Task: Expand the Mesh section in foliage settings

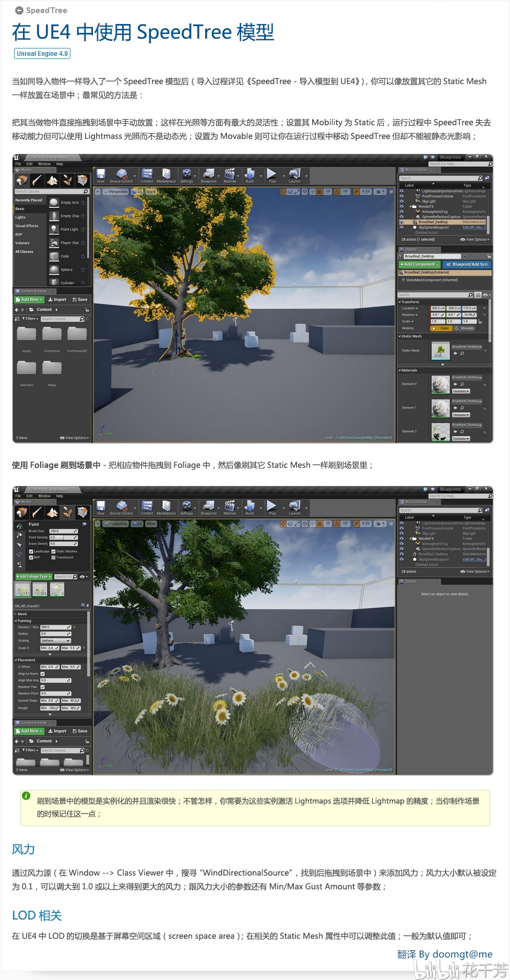Action: [x=16, y=614]
